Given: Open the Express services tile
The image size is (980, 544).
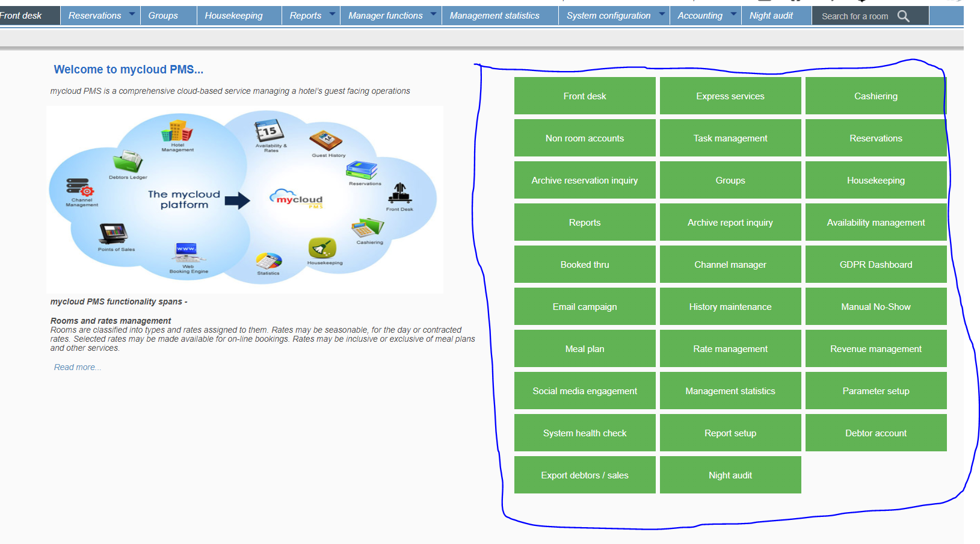Looking at the screenshot, I should point(730,96).
